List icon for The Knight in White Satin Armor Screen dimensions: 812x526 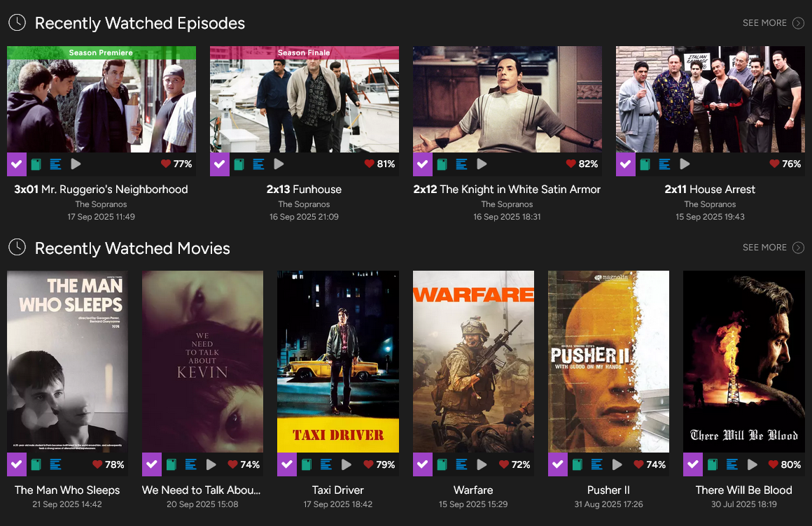tap(461, 164)
